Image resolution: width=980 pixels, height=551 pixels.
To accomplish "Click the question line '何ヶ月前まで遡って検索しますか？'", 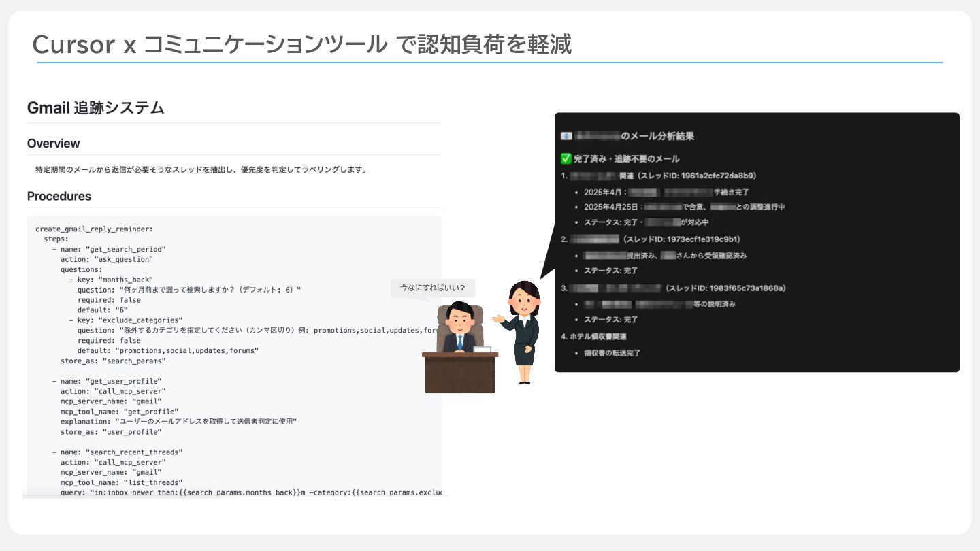I will click(189, 290).
